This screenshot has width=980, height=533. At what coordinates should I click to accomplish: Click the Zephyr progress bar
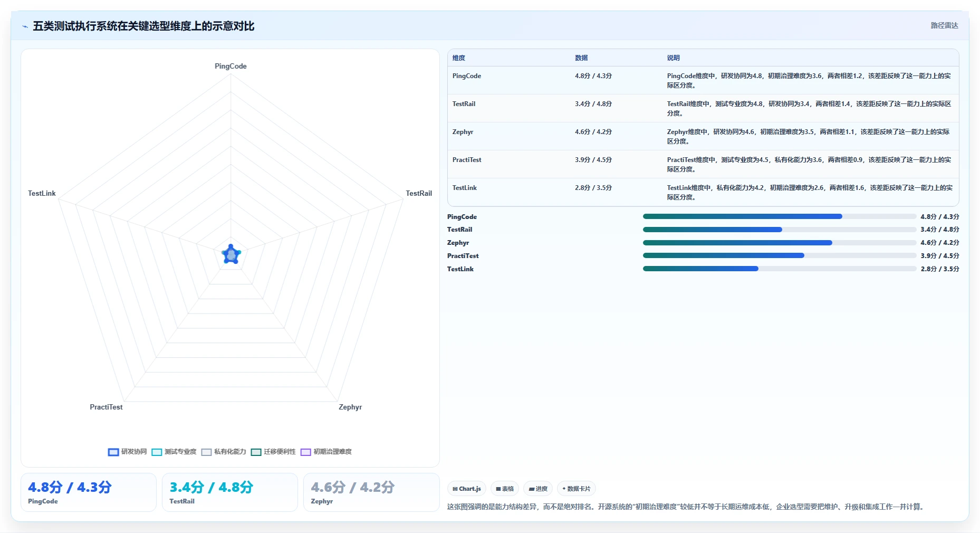[780, 243]
